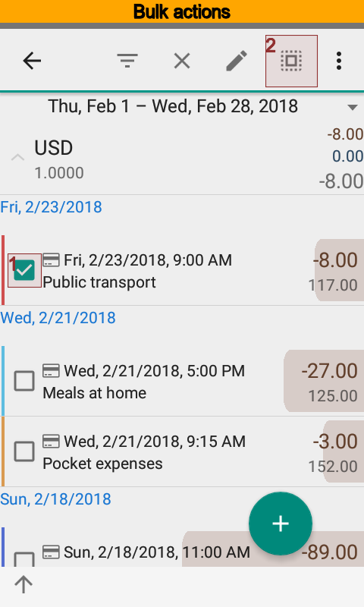Open the filter icon in the toolbar

tap(127, 61)
